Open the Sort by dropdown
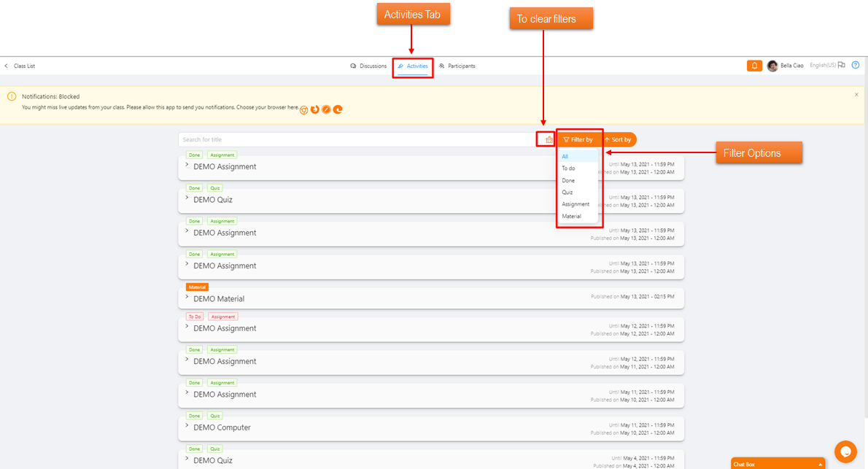The image size is (868, 469). point(618,139)
